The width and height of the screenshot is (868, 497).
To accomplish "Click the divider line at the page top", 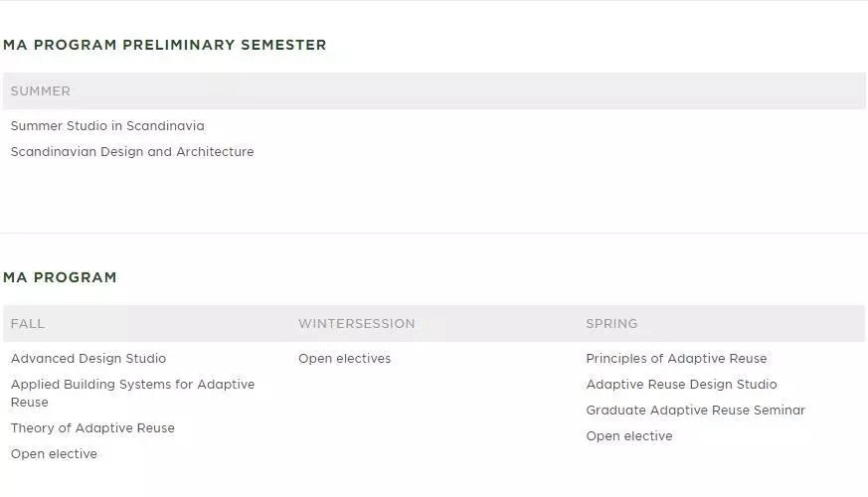I will (434, 1).
